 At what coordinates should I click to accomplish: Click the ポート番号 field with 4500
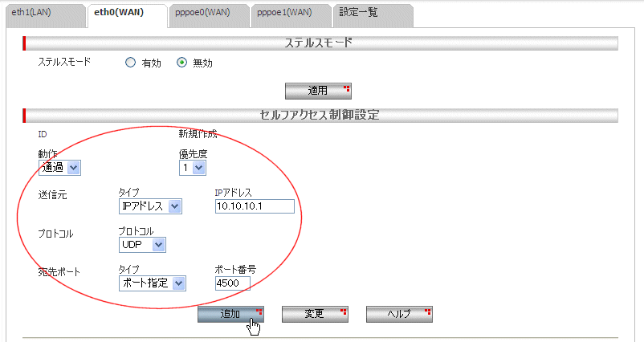coord(232,283)
